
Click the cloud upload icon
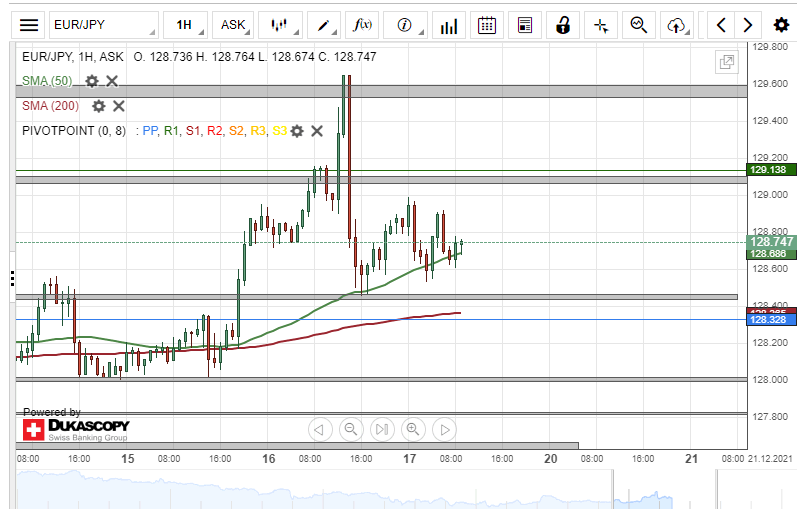(677, 25)
